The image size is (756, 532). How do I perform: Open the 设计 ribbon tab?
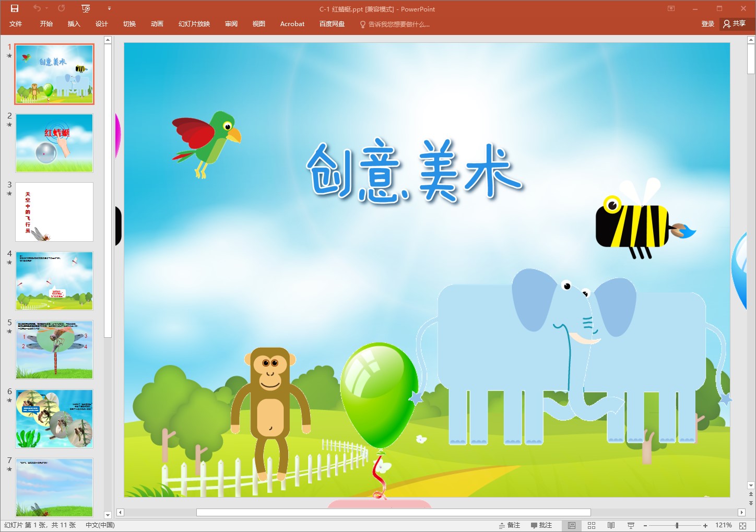coord(102,24)
